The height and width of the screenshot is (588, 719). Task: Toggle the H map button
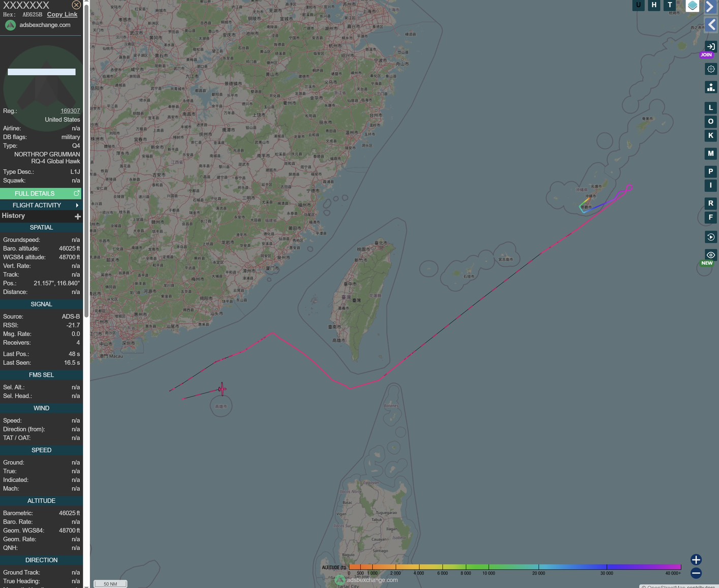point(654,5)
